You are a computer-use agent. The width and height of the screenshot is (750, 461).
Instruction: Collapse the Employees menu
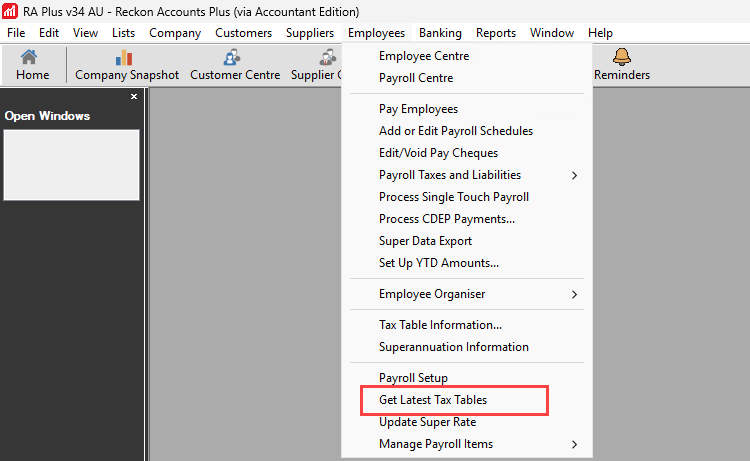pyautogui.click(x=376, y=33)
